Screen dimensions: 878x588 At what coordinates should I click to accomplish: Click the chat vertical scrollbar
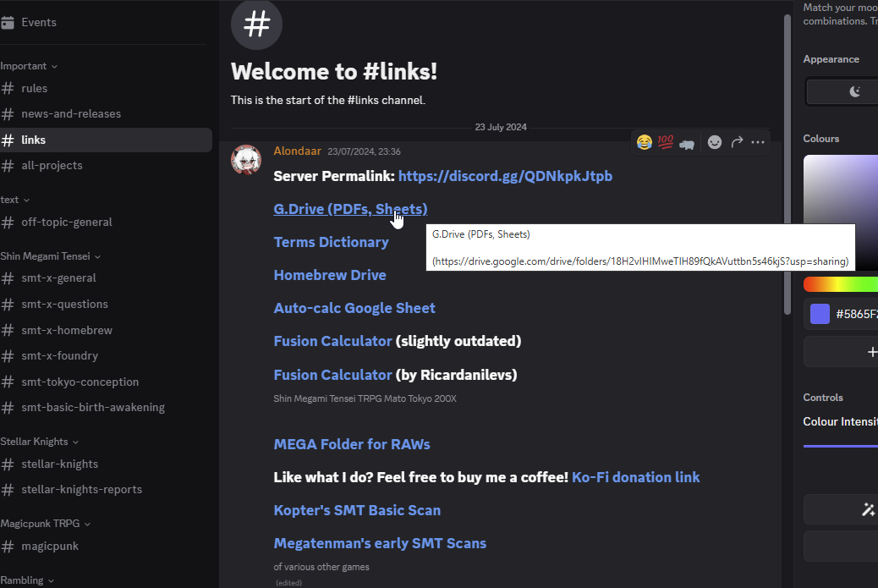[787, 165]
